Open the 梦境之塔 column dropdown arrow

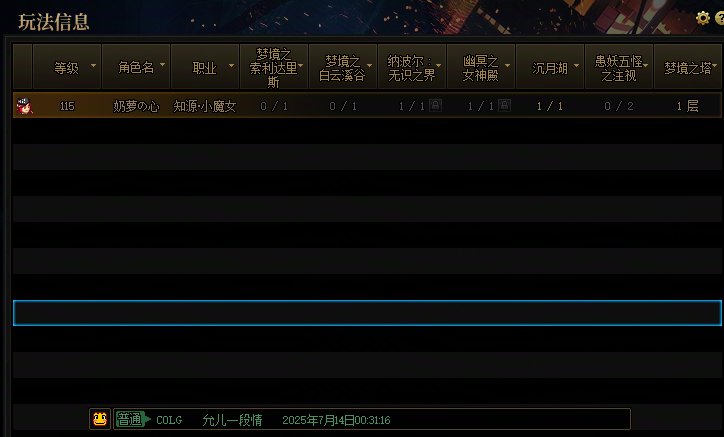point(715,65)
